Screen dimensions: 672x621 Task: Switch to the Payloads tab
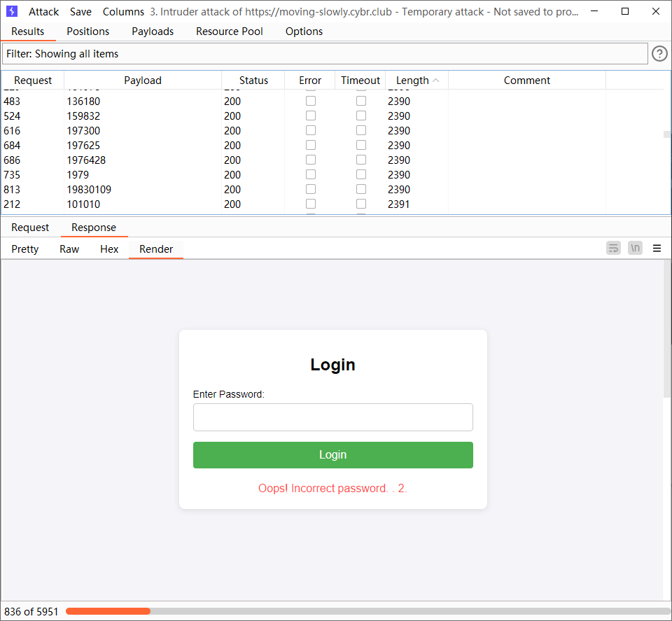click(x=153, y=32)
